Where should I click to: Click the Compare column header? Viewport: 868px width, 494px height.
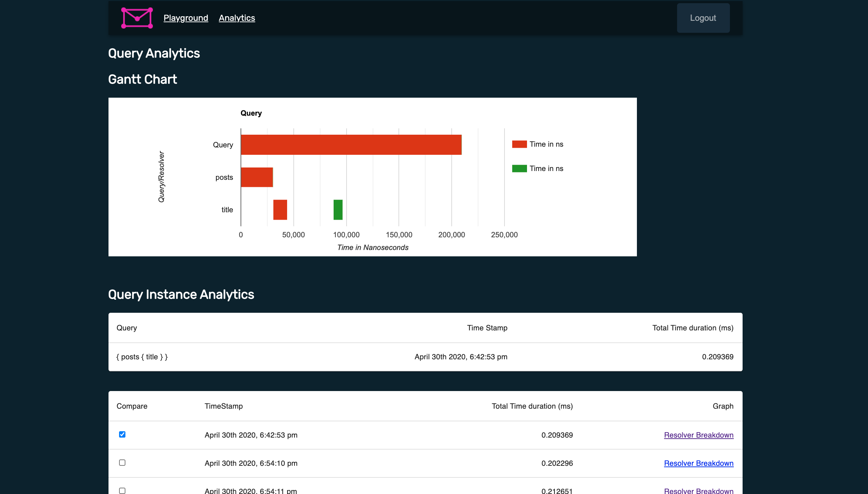[132, 406]
